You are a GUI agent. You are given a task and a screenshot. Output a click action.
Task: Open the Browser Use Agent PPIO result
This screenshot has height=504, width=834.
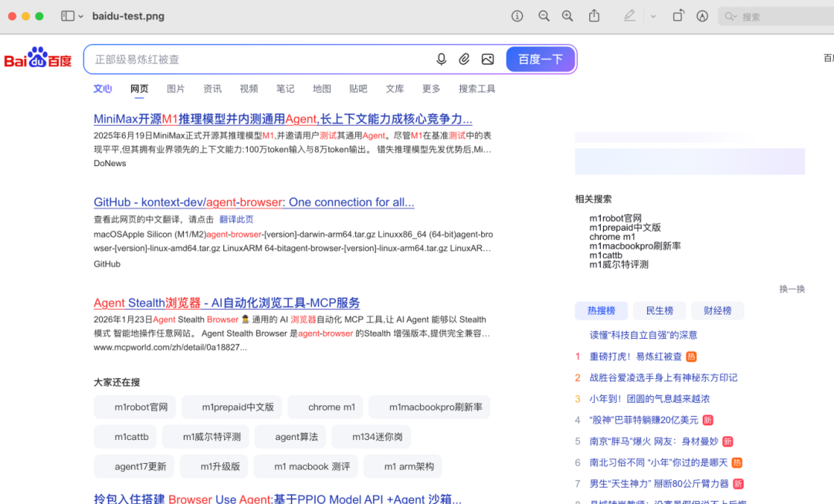(278, 499)
